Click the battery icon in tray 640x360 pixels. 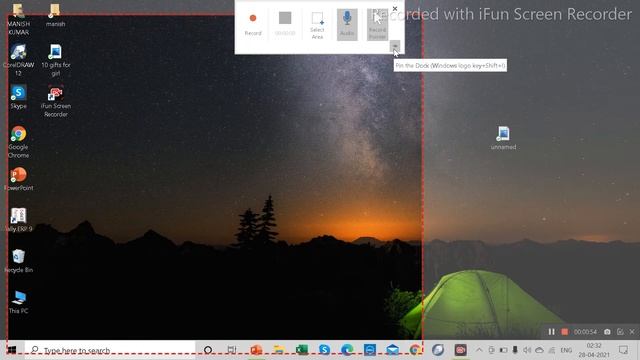(504, 350)
